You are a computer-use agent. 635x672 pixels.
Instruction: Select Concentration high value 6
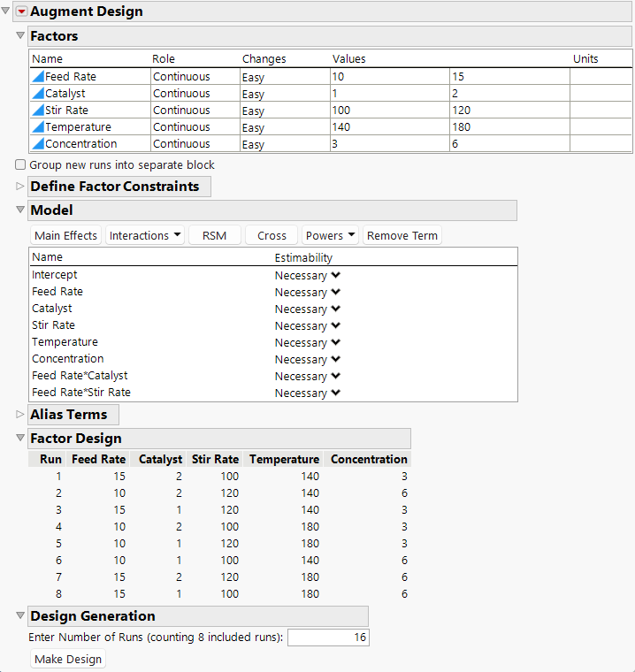pos(509,143)
